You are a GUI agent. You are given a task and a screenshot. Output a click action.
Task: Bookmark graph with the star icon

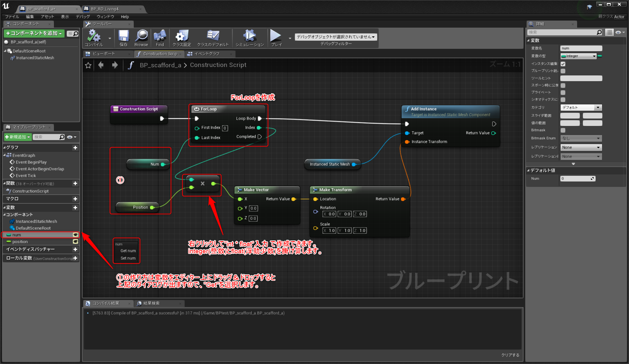88,65
